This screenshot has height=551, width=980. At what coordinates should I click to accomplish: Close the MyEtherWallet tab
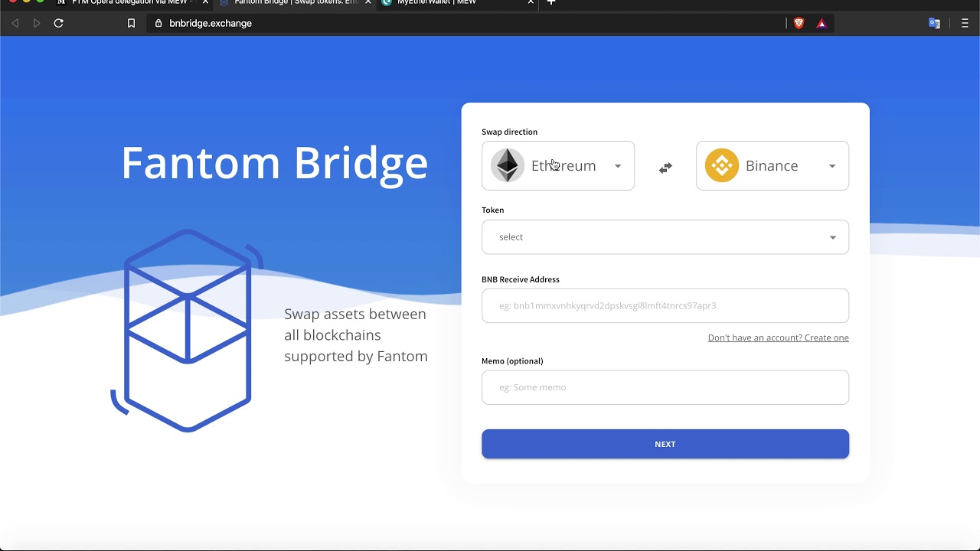point(531,2)
